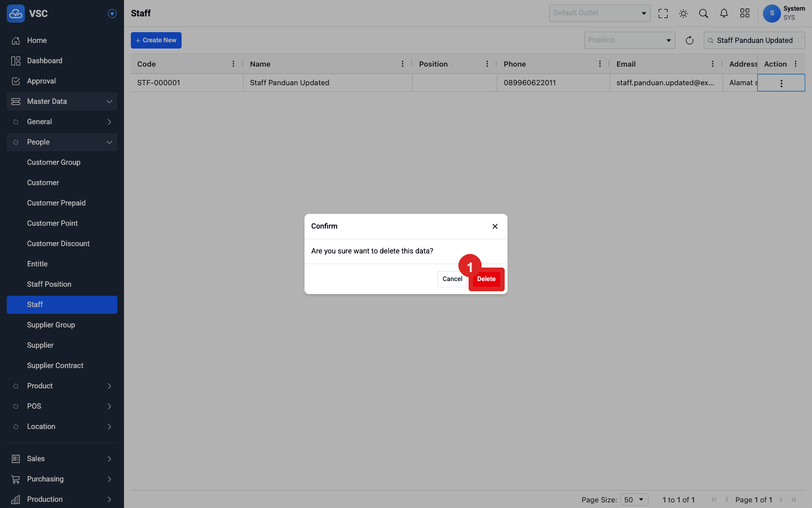Go to previous page arrow
812x508 pixels.
point(727,500)
